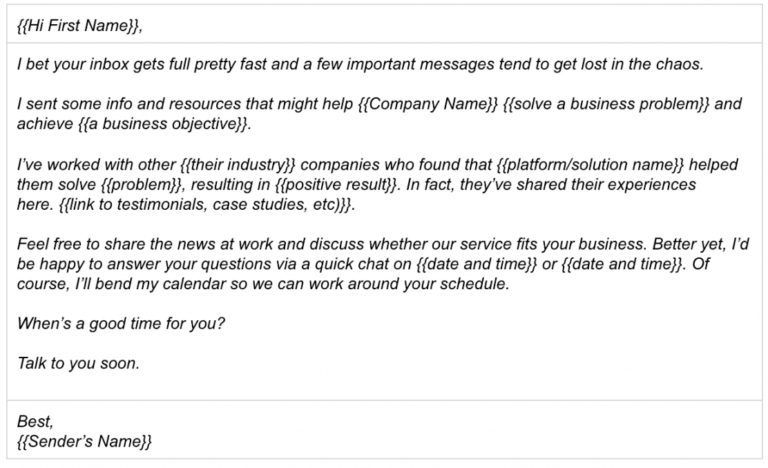Select the {{platform/solution name}} placeholder
Image resolution: width=768 pixels, height=468 pixels.
(x=590, y=165)
